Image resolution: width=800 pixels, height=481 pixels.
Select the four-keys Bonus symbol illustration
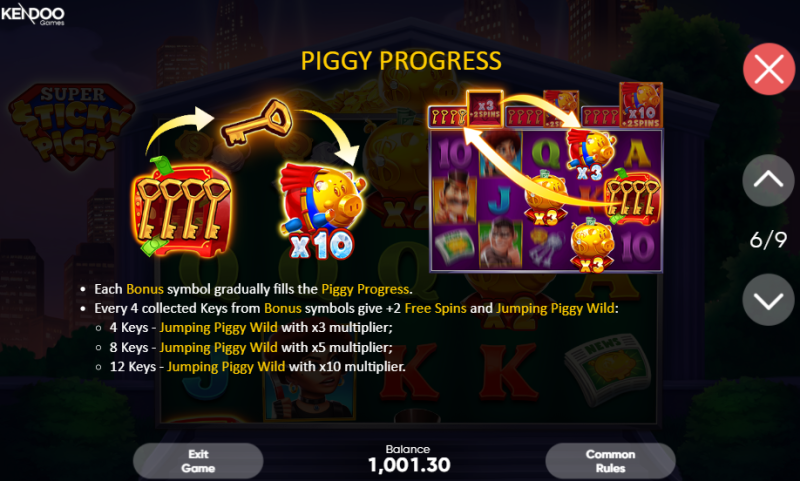point(181,209)
